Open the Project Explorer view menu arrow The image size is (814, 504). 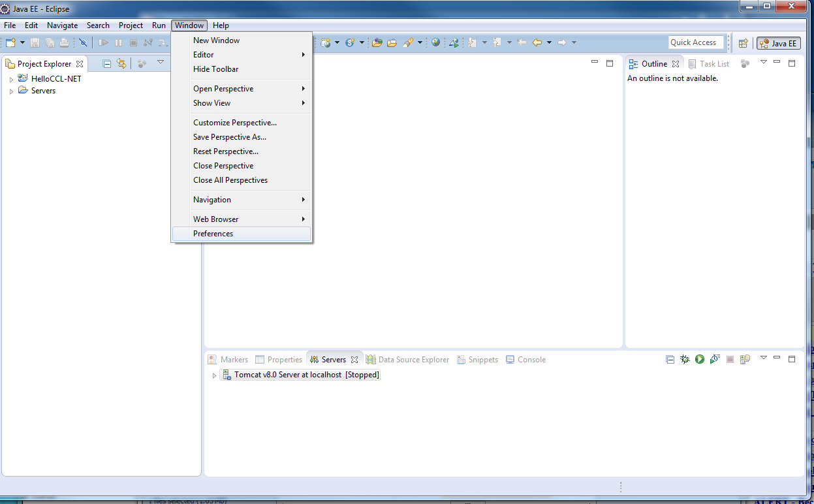click(161, 62)
